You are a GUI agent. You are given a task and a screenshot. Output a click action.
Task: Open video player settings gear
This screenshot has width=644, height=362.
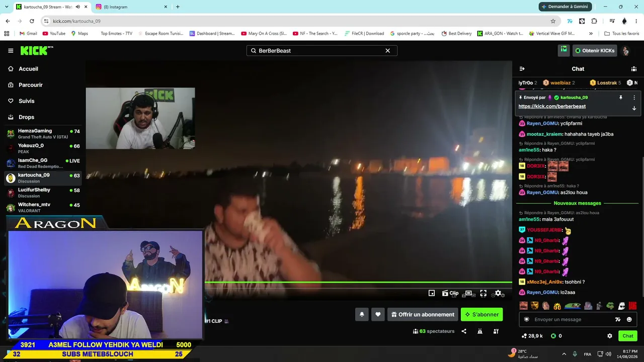click(x=498, y=293)
